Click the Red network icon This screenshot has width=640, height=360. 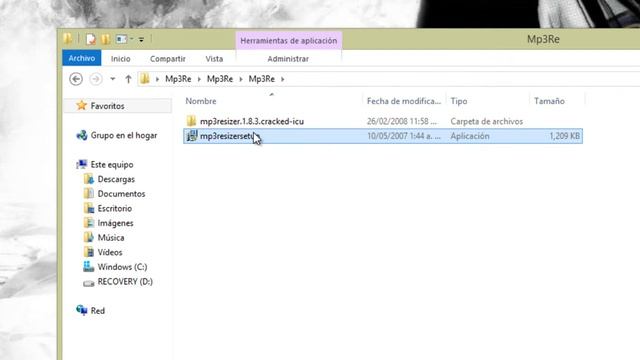tap(82, 310)
